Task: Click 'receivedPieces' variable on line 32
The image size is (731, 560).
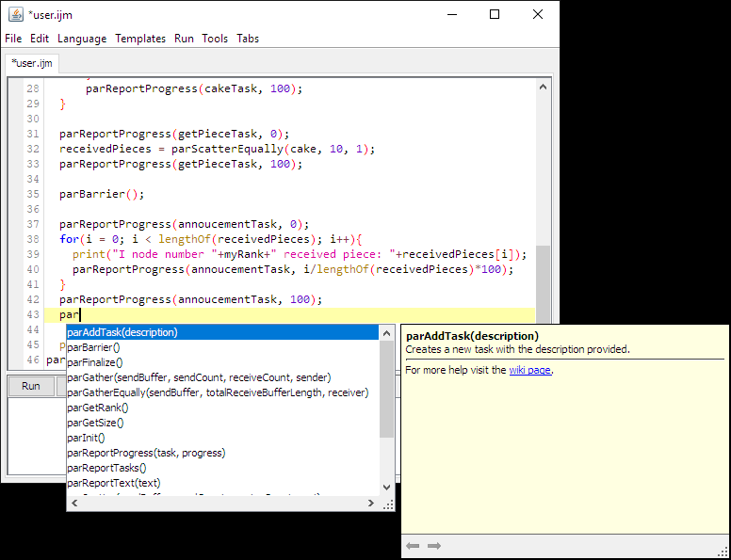Action: point(106,149)
